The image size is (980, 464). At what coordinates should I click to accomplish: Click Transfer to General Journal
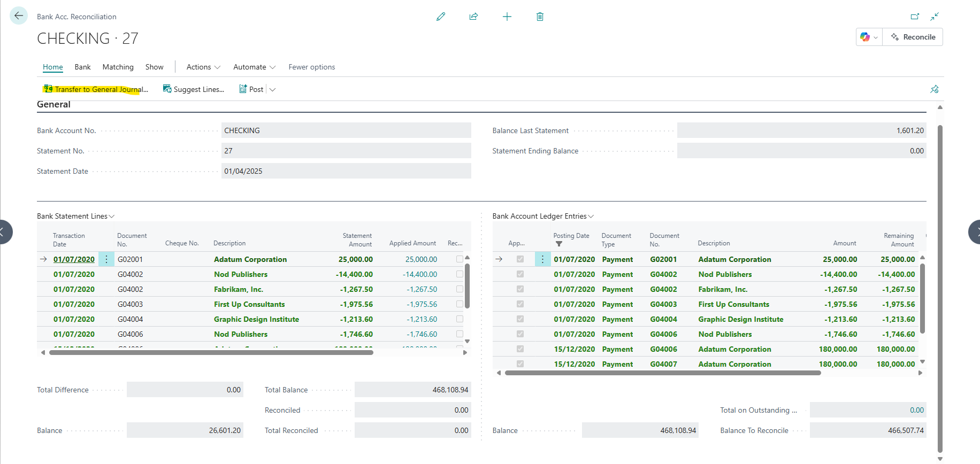click(x=96, y=89)
